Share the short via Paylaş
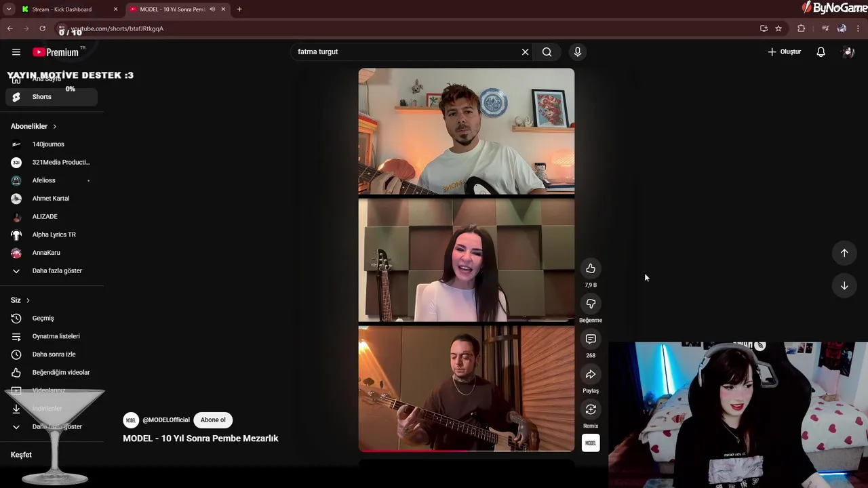The width and height of the screenshot is (868, 488). [x=591, y=374]
